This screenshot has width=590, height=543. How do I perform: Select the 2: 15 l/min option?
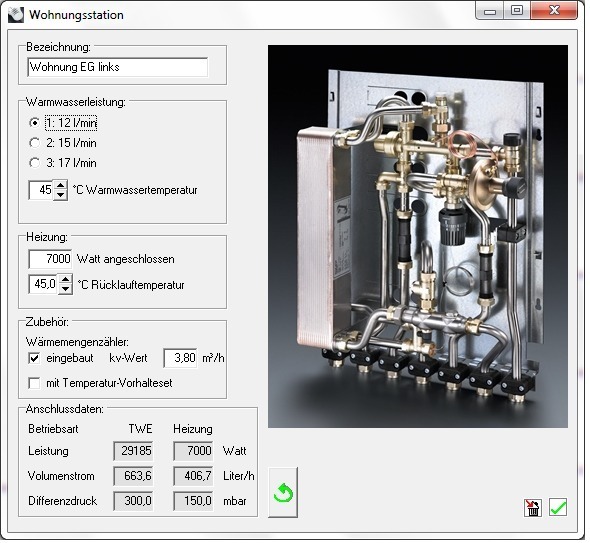point(34,143)
